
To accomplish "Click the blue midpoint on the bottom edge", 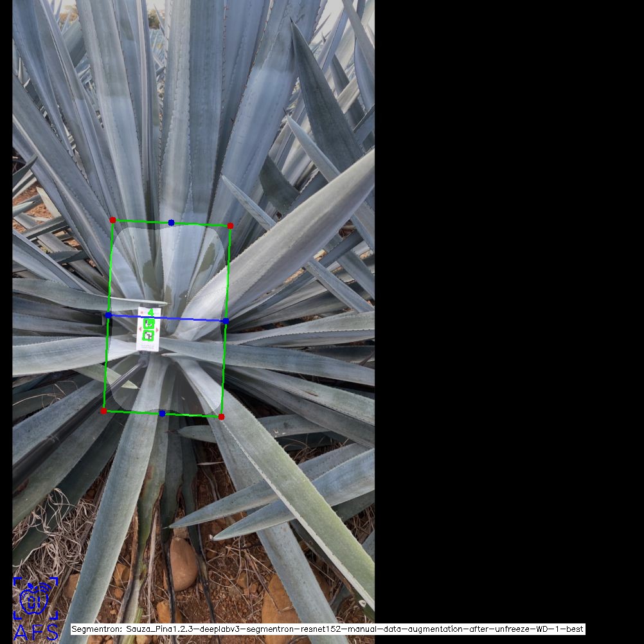I will click(x=162, y=414).
